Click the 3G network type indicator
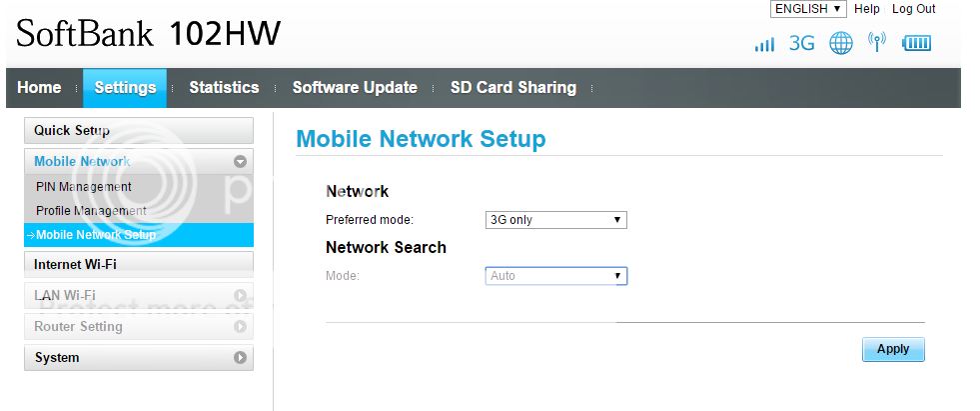980x411 pixels. [801, 43]
